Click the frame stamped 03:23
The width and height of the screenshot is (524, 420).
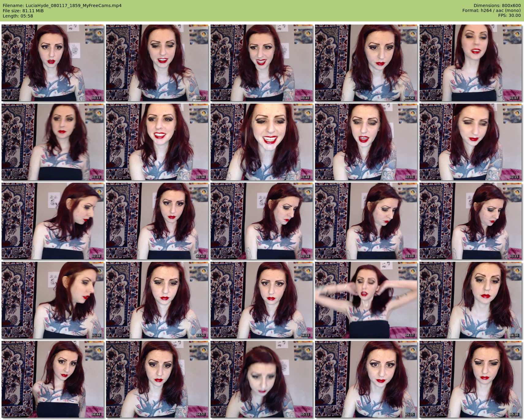tap(470, 221)
